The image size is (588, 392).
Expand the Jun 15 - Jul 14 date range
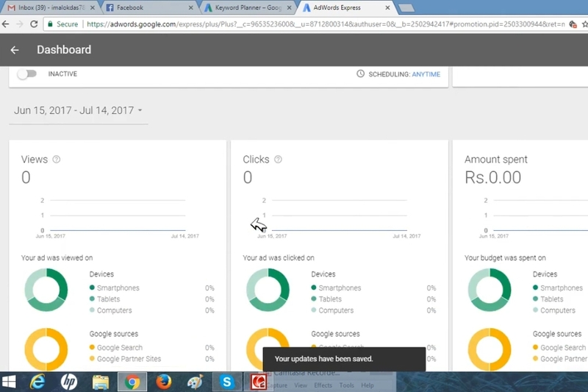pyautogui.click(x=78, y=110)
